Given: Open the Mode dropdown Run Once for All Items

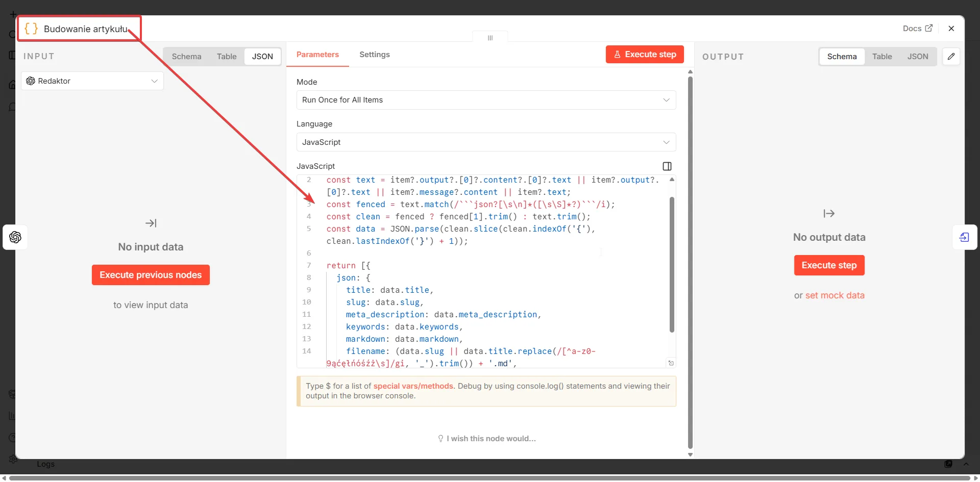Looking at the screenshot, I should tap(486, 100).
